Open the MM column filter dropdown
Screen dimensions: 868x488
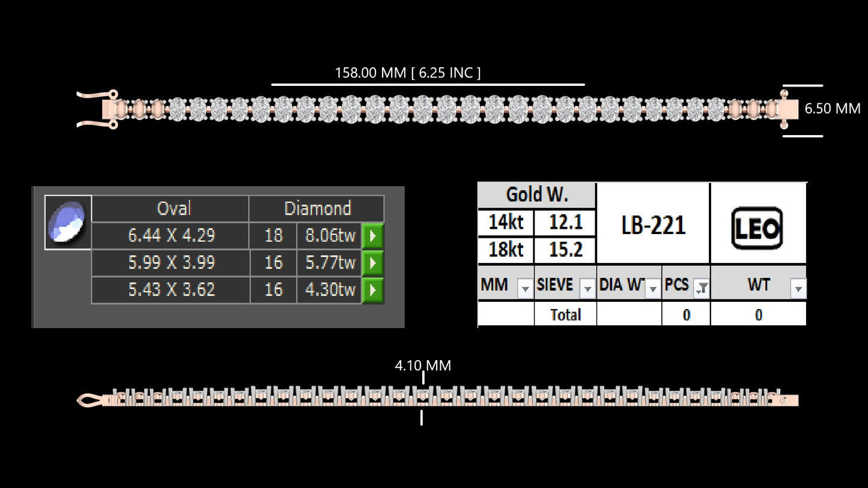(x=524, y=290)
